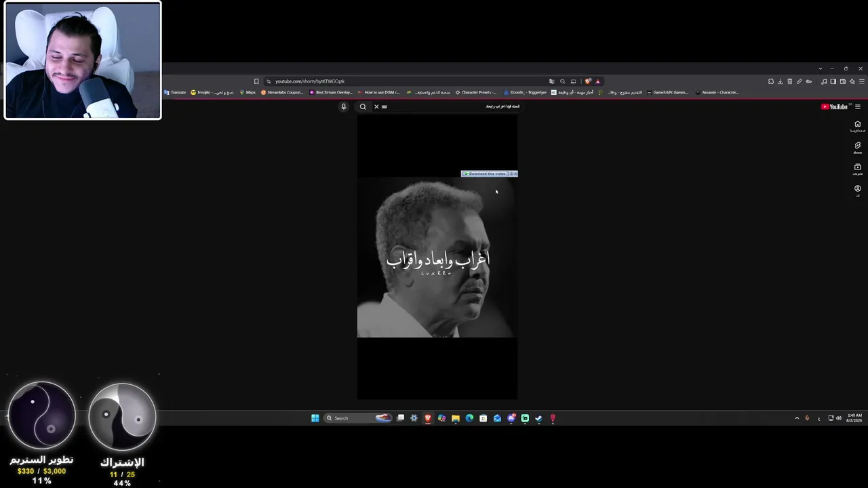Open the YouTube hamburger guide menu
The image size is (868, 488).
point(858,106)
